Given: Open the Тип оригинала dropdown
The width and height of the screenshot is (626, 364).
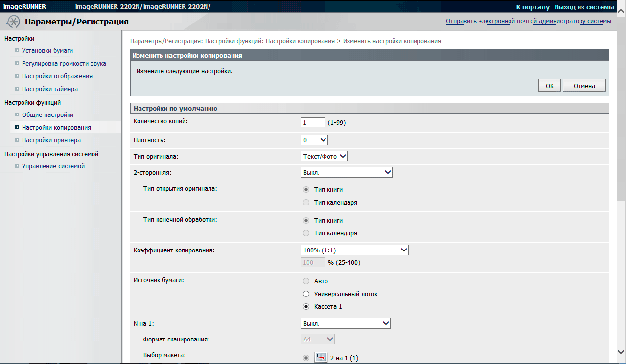Looking at the screenshot, I should point(324,156).
